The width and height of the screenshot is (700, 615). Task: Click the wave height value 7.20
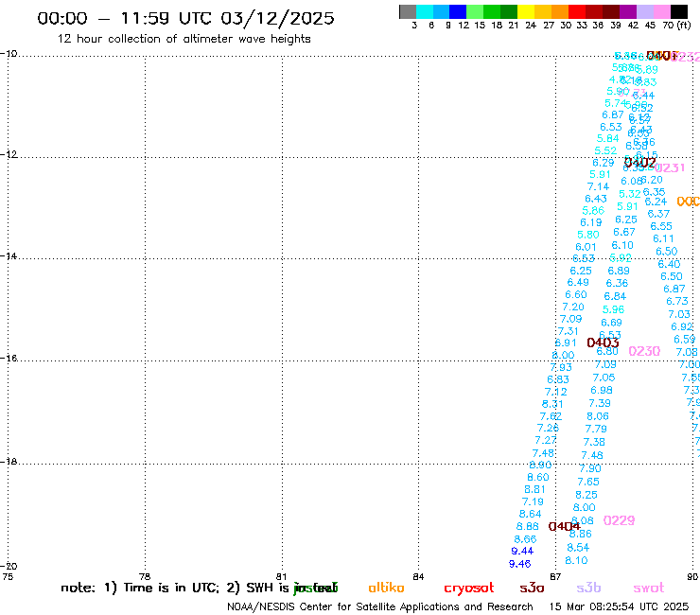(573, 307)
